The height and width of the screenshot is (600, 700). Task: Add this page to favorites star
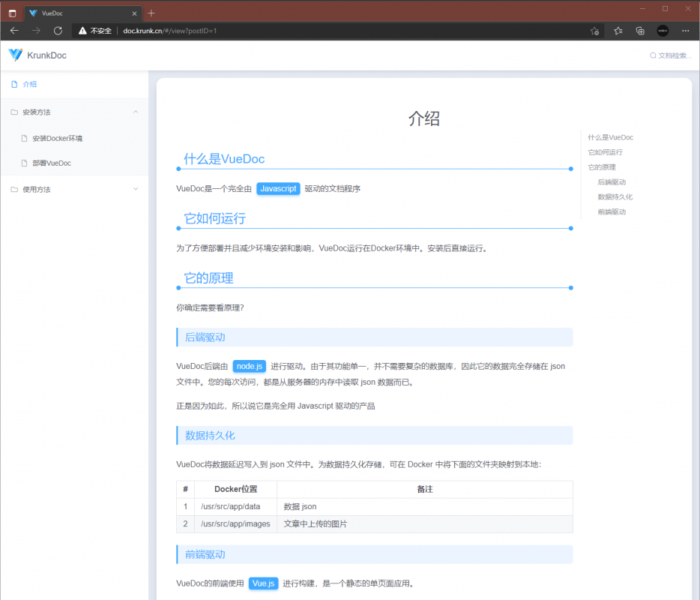[x=594, y=31]
